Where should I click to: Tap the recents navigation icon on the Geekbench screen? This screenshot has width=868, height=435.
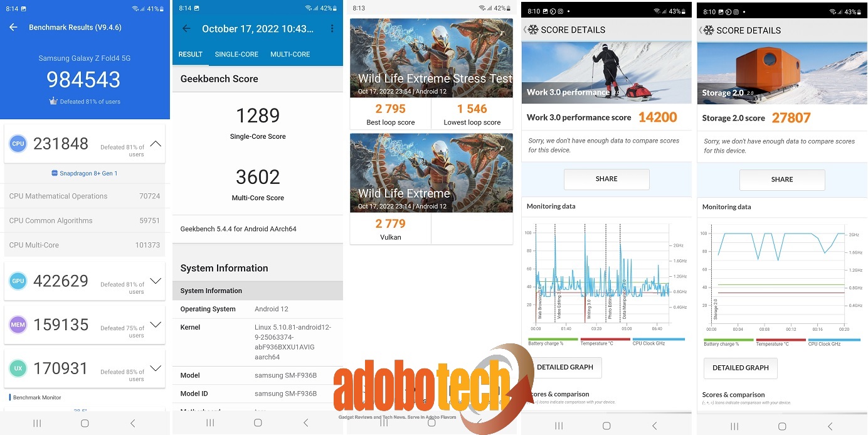(x=210, y=423)
